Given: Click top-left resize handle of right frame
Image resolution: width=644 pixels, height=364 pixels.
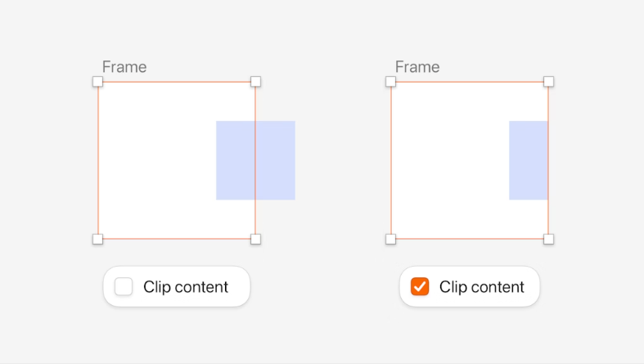Looking at the screenshot, I should 390,82.
